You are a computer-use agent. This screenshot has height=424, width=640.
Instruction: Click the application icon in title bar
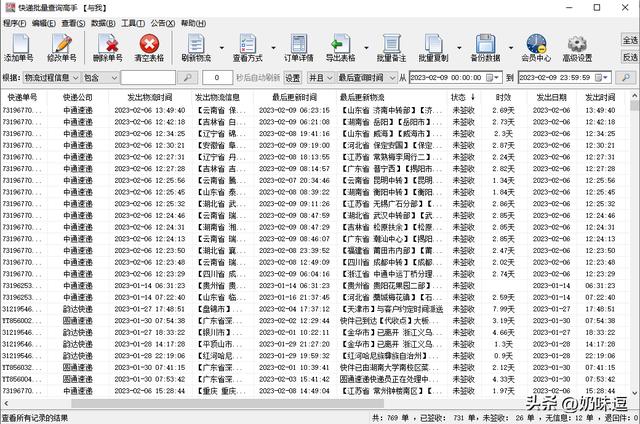(x=10, y=7)
